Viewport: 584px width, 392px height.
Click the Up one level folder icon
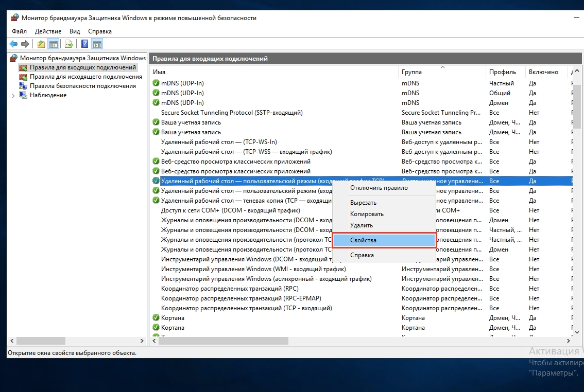41,44
